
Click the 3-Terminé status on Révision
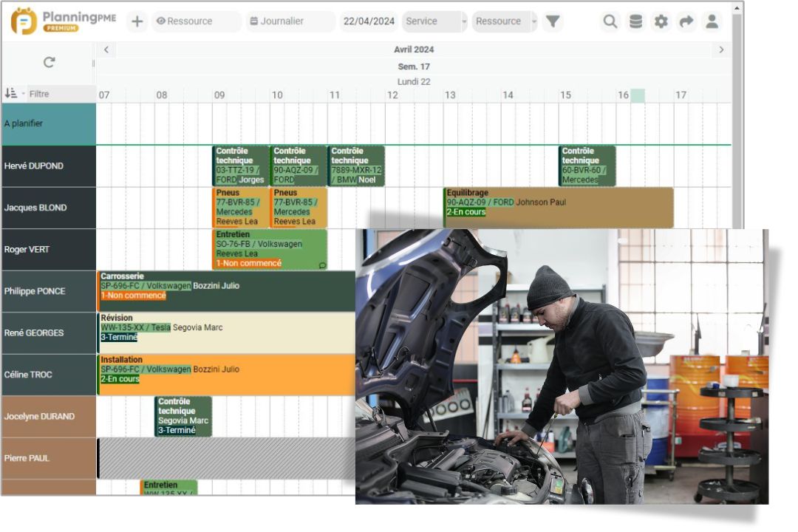point(119,337)
